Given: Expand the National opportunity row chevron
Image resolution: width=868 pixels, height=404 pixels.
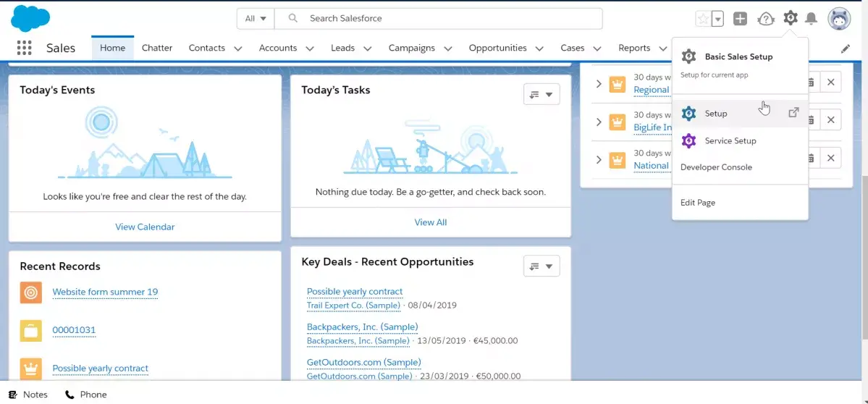Looking at the screenshot, I should pos(599,159).
